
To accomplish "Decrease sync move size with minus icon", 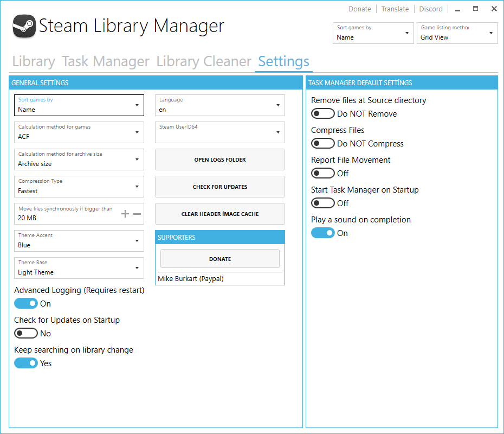I will [137, 214].
